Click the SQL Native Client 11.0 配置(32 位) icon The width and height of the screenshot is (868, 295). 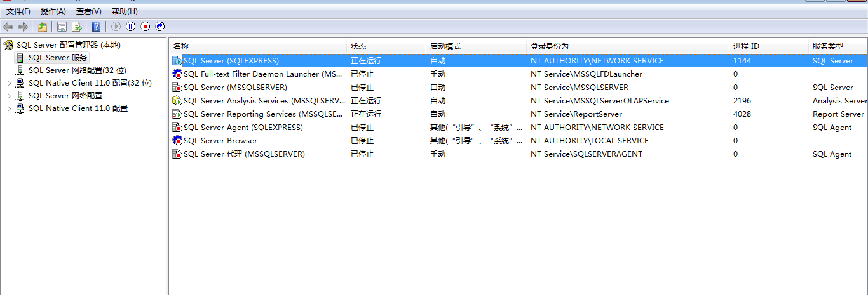point(20,83)
